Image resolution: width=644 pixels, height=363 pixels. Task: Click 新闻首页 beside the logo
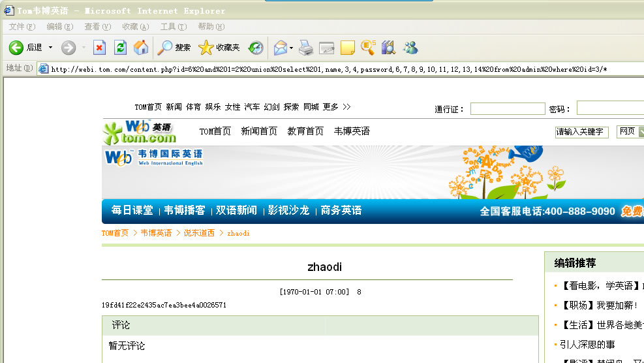259,131
